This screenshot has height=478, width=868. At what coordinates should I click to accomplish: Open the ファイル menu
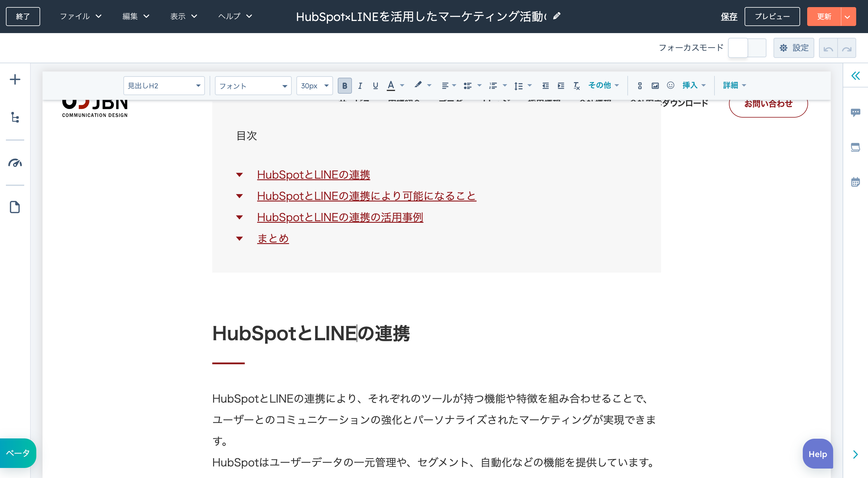81,16
